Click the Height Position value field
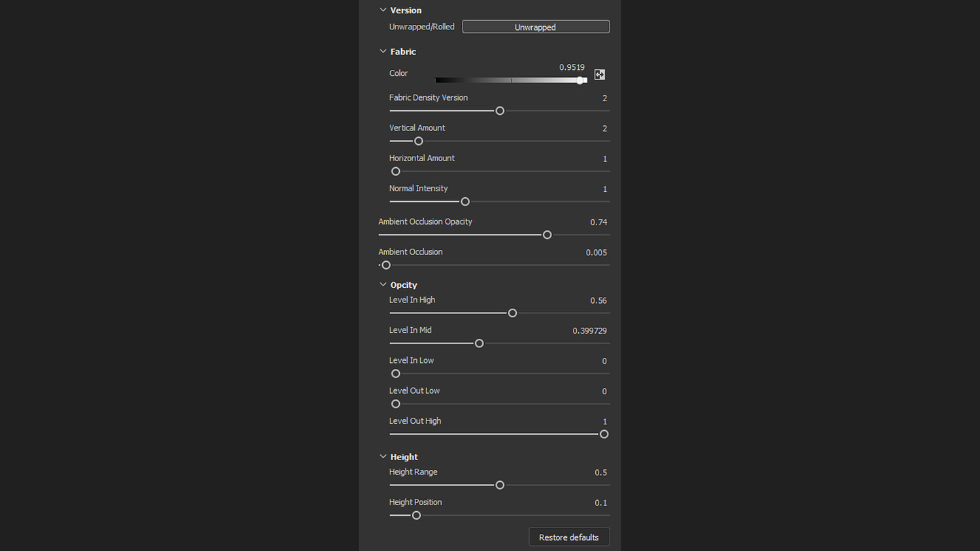 tap(600, 503)
